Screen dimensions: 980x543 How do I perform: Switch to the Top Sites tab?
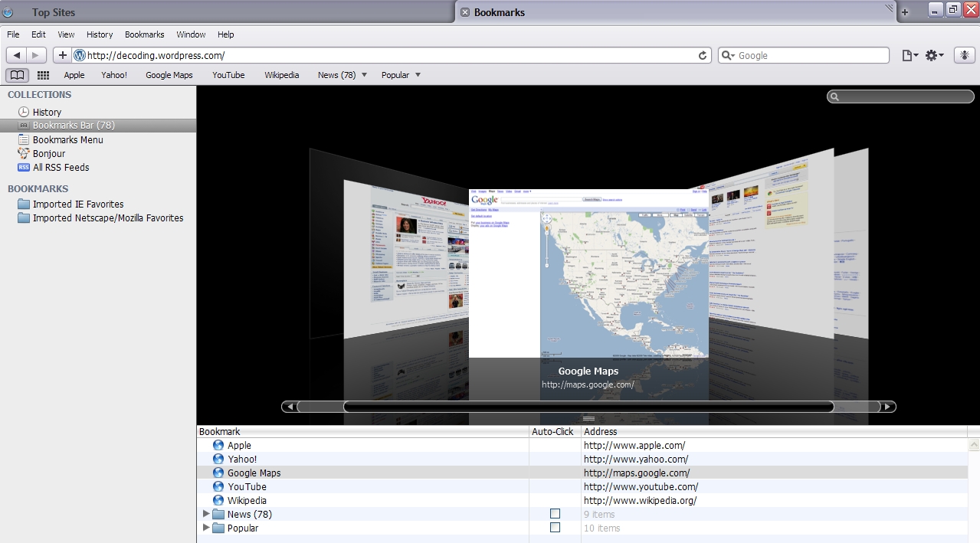click(54, 12)
